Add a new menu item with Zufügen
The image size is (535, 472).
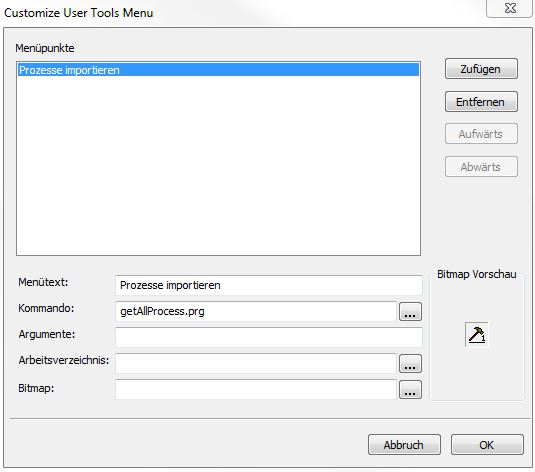click(x=481, y=69)
